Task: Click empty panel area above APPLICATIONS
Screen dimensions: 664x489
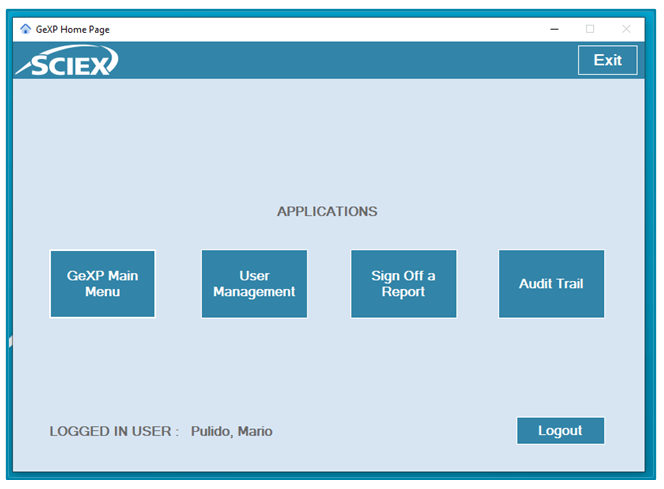Action: coord(327,140)
